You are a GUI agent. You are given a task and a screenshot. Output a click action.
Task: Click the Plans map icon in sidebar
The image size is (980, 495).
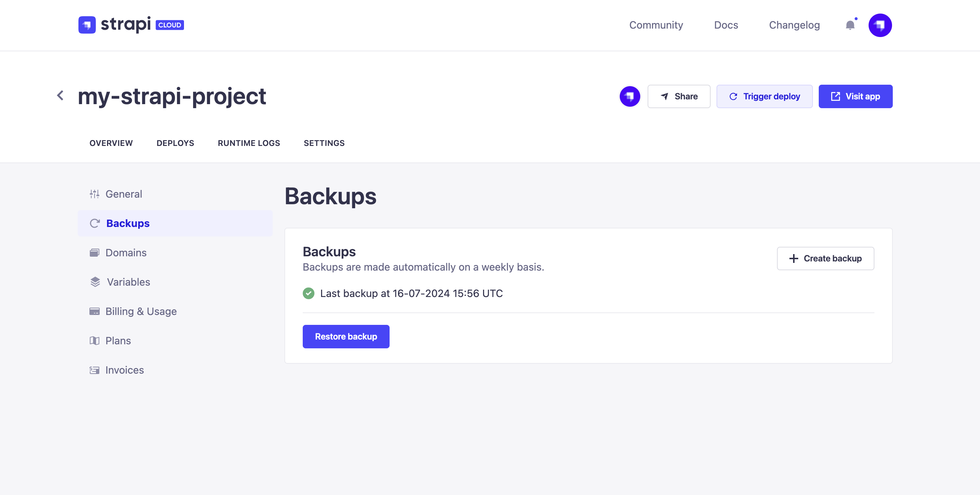point(94,341)
